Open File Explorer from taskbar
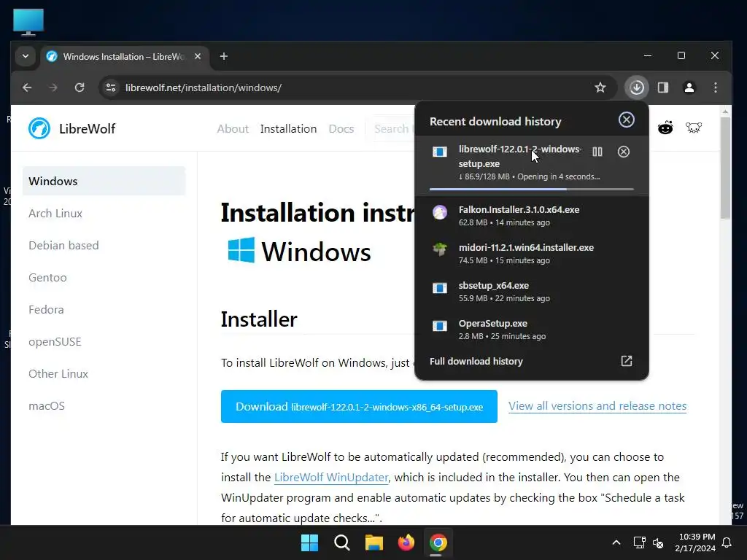Screen dimensions: 747x560 [374, 542]
